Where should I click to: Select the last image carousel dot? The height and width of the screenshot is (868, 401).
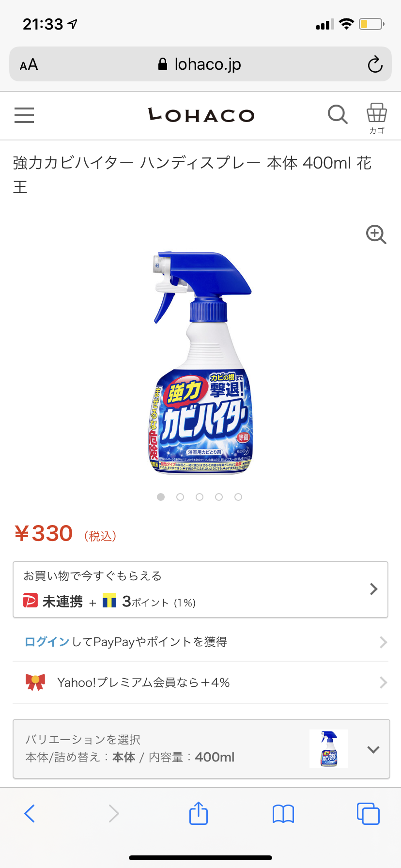(238, 497)
